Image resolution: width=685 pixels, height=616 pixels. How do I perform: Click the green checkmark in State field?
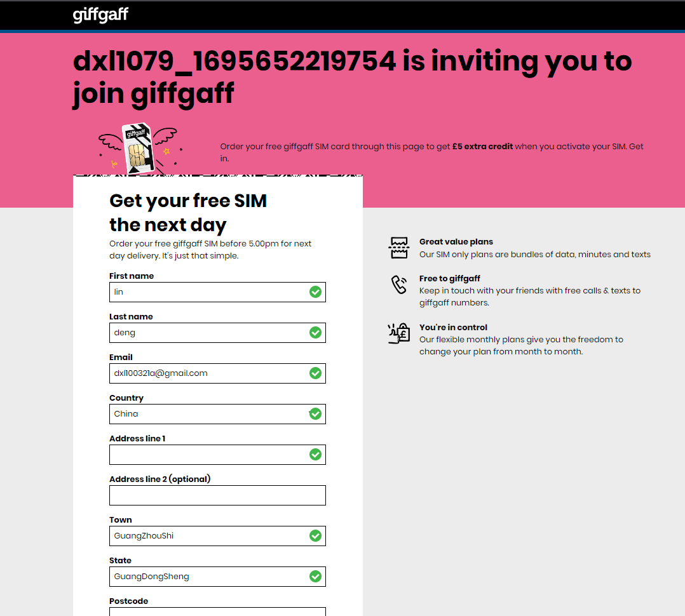click(x=315, y=576)
